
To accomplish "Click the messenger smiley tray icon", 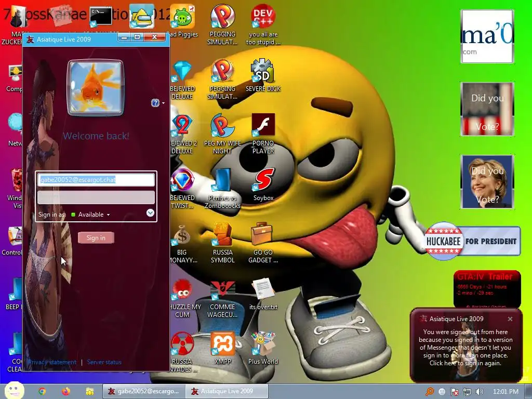I will tap(442, 392).
